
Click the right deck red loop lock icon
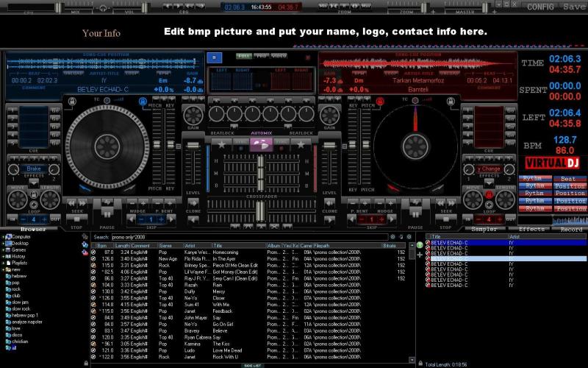[489, 195]
